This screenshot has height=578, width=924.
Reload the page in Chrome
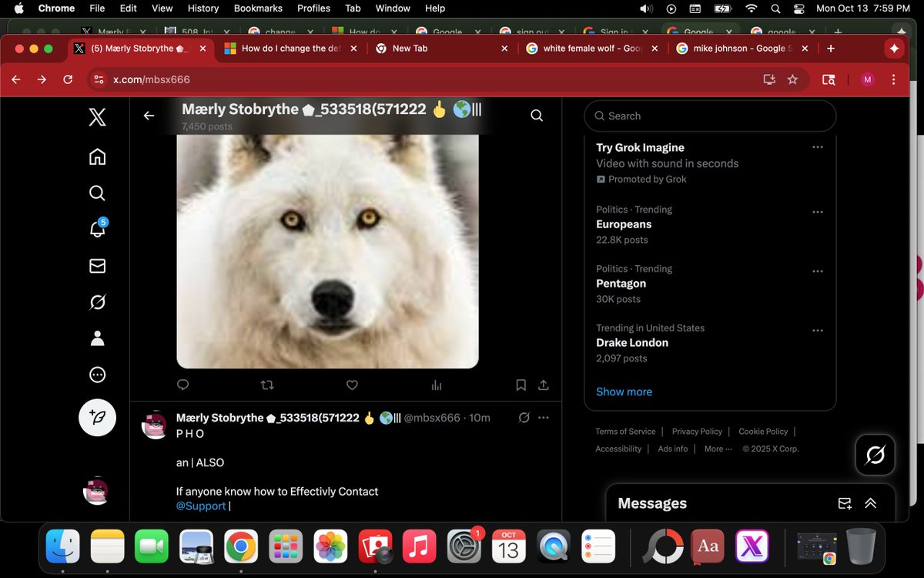[x=68, y=79]
